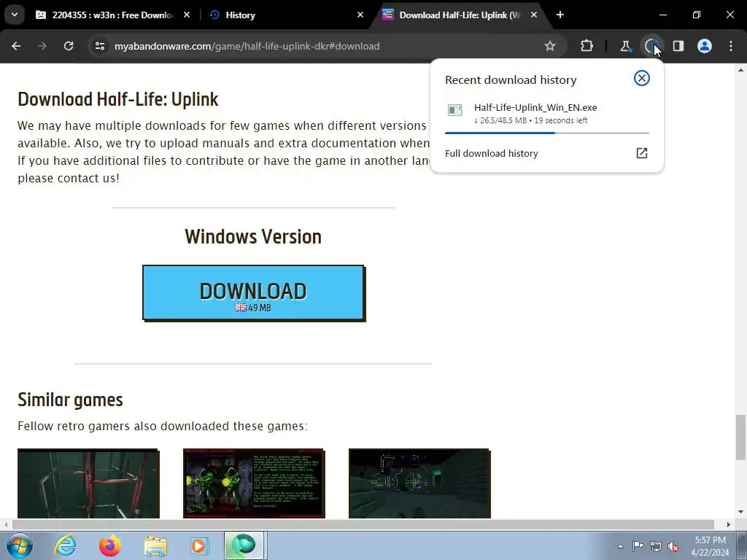
Task: Click the muted volume tray icon
Action: (x=673, y=546)
